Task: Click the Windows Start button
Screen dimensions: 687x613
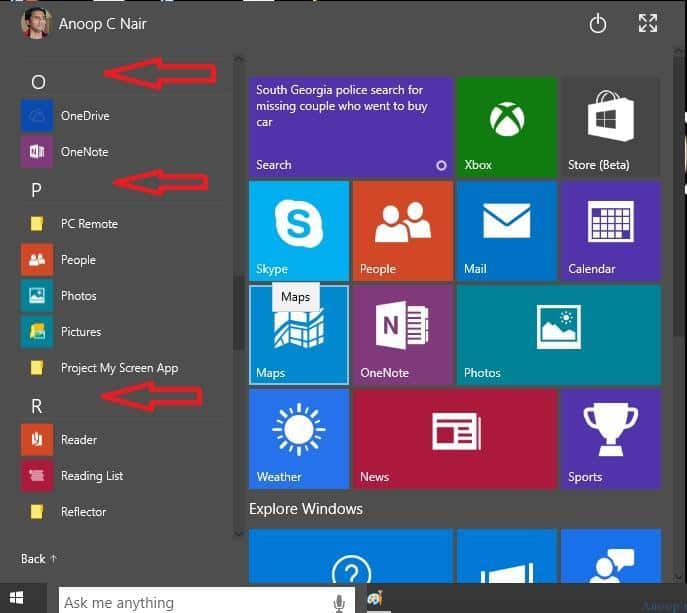Action: point(17,598)
